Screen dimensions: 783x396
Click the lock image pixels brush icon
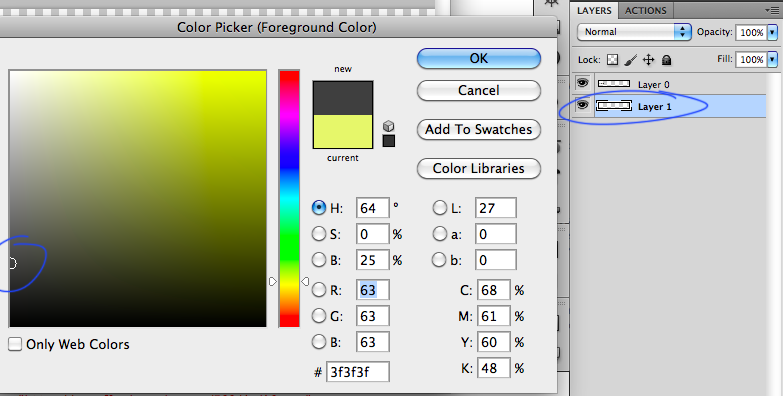pos(631,60)
